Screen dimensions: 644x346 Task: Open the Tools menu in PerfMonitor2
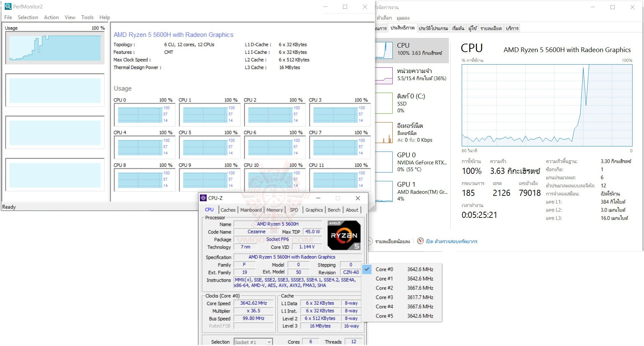[x=87, y=17]
